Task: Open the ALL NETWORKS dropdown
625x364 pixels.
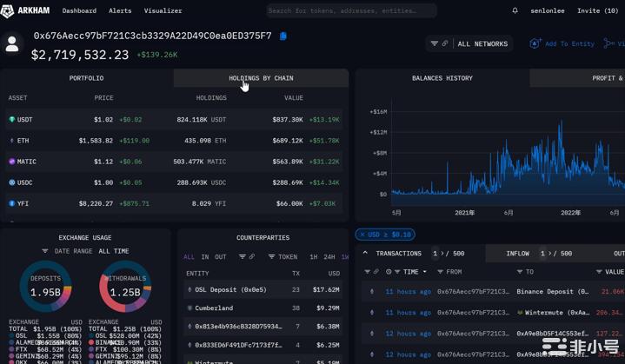Action: 482,43
